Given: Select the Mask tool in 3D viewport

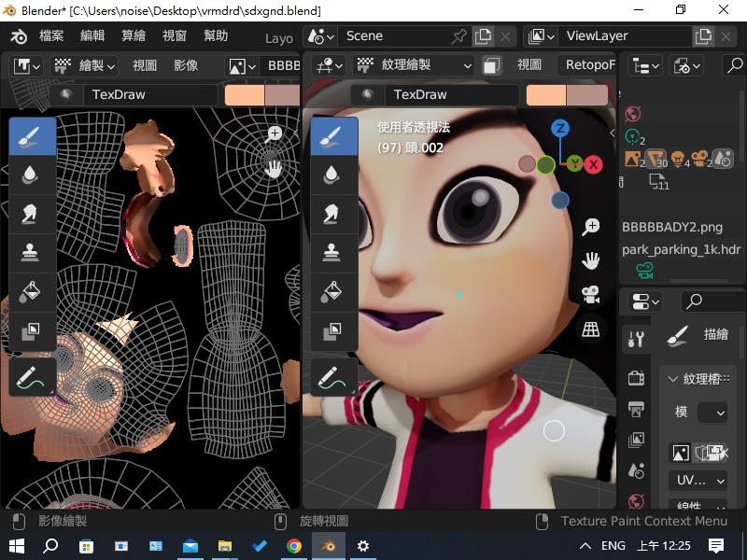Looking at the screenshot, I should click(x=333, y=329).
